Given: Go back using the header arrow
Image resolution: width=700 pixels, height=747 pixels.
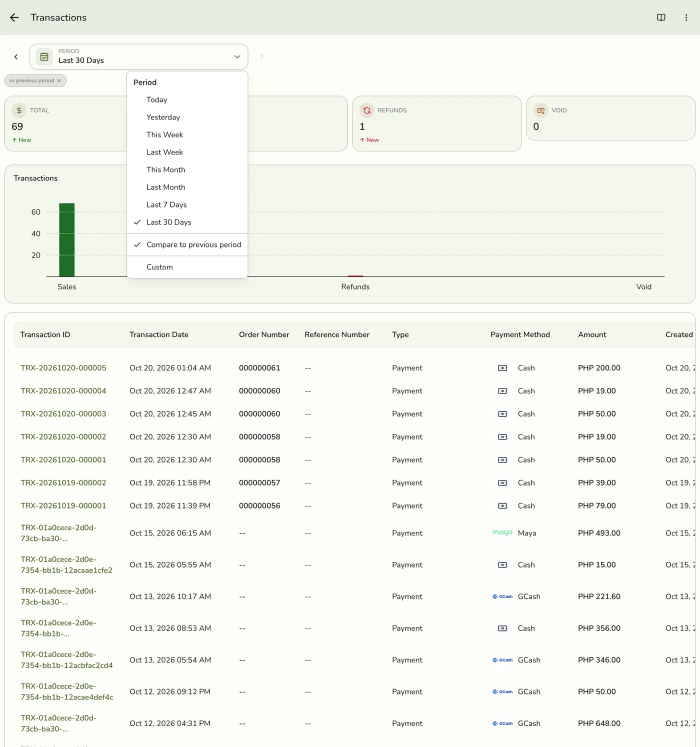Looking at the screenshot, I should 14,17.
